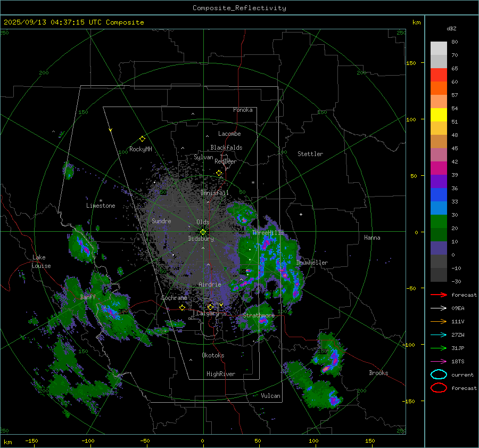
Task: Click the Airdrie city label
Action: coord(210,284)
